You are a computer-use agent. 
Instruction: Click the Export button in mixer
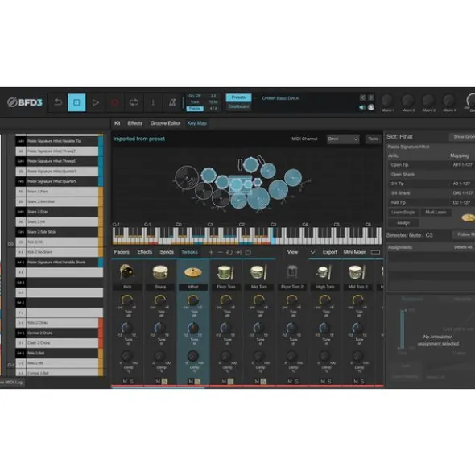[x=329, y=252]
